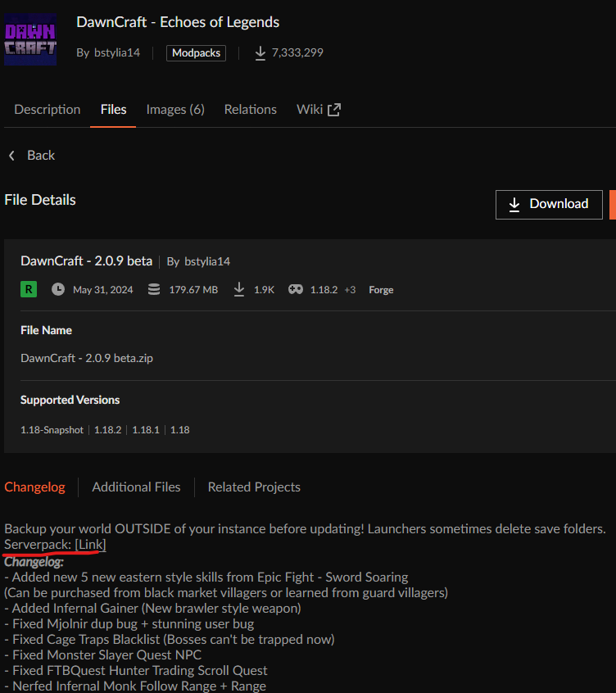Click the total downloads arrow icon
Viewport: 616px width, 693px height.
point(260,53)
